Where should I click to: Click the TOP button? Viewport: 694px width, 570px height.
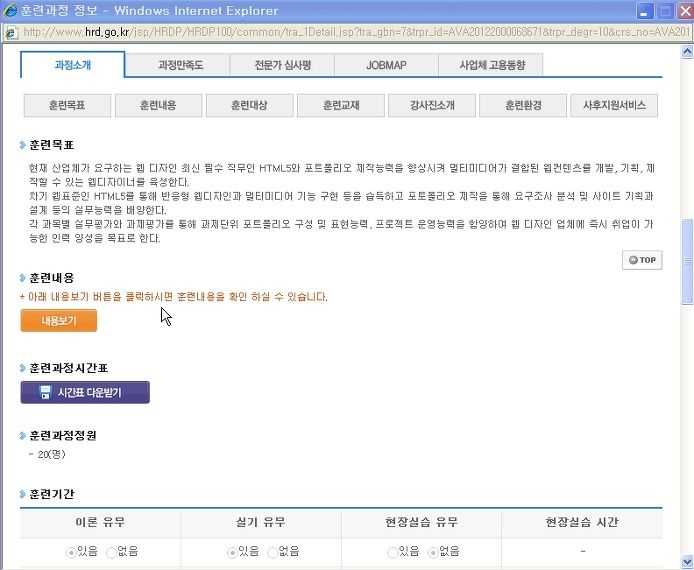[642, 260]
